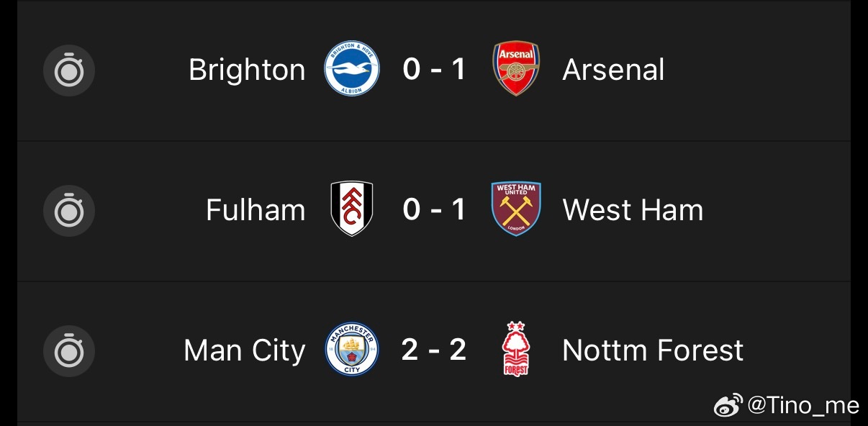The width and height of the screenshot is (868, 426).
Task: Open the Arsenal club crest
Action: 515,70
